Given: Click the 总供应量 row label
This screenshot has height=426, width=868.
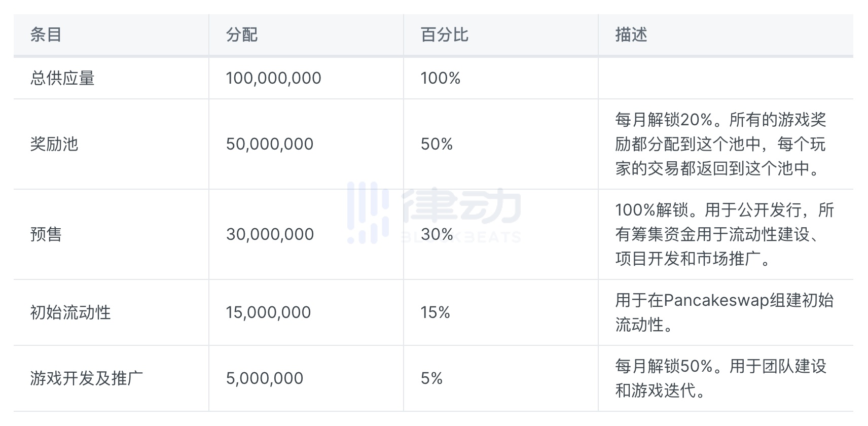Looking at the screenshot, I should [x=62, y=78].
